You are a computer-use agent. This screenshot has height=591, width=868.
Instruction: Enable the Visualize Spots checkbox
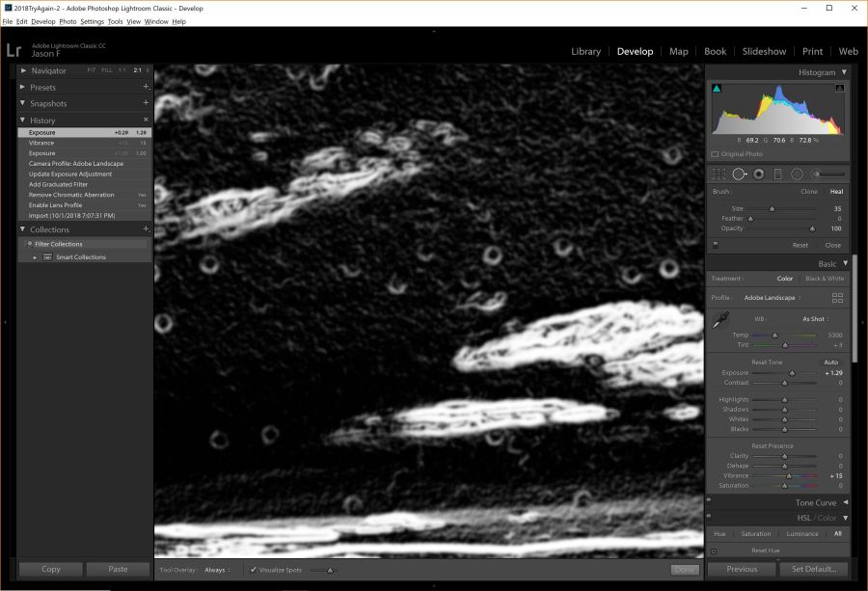pos(254,570)
